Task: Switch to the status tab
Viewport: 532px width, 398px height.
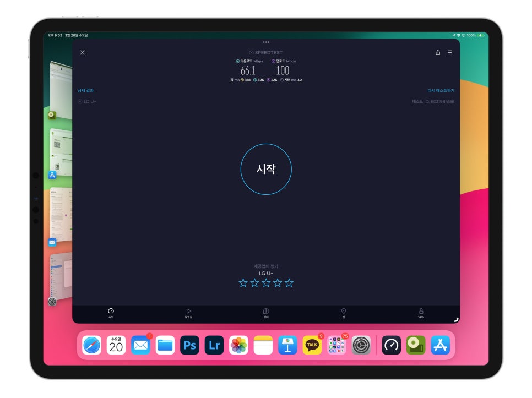Action: tap(266, 313)
